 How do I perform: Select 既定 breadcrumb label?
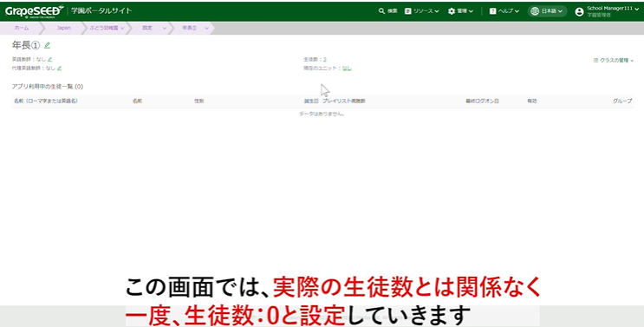147,28
